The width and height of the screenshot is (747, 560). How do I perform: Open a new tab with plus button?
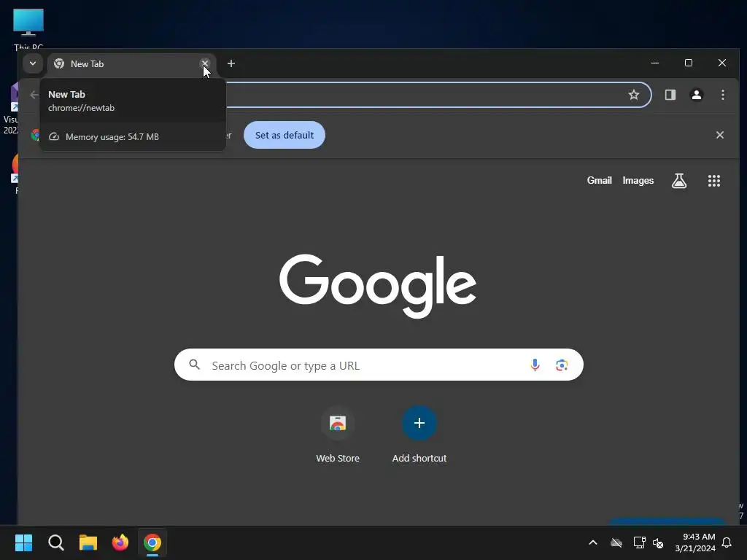pyautogui.click(x=231, y=63)
